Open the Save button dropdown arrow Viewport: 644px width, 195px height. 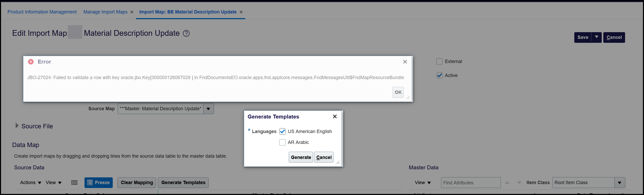pos(597,37)
